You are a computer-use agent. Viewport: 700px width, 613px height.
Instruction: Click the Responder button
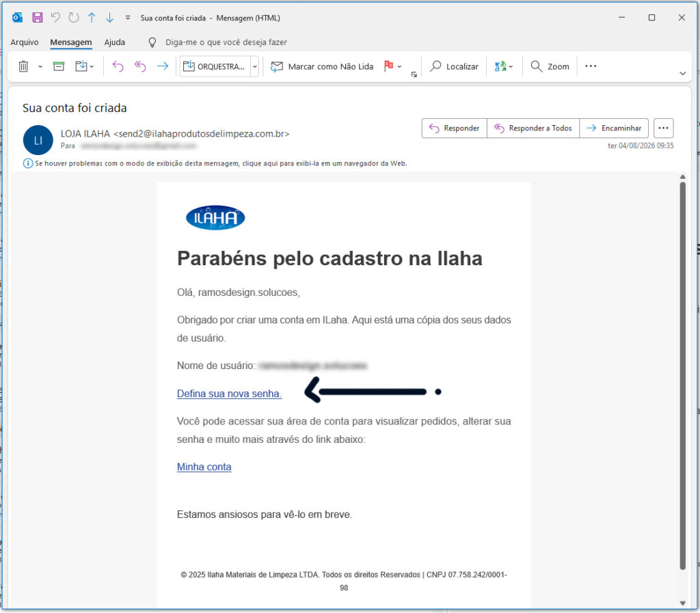[x=455, y=128]
